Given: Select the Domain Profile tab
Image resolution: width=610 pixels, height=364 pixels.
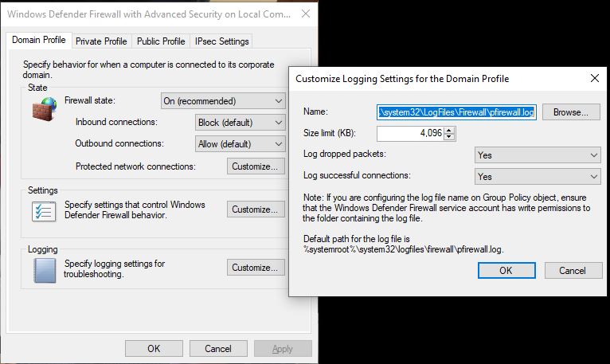Looking at the screenshot, I should point(38,40).
